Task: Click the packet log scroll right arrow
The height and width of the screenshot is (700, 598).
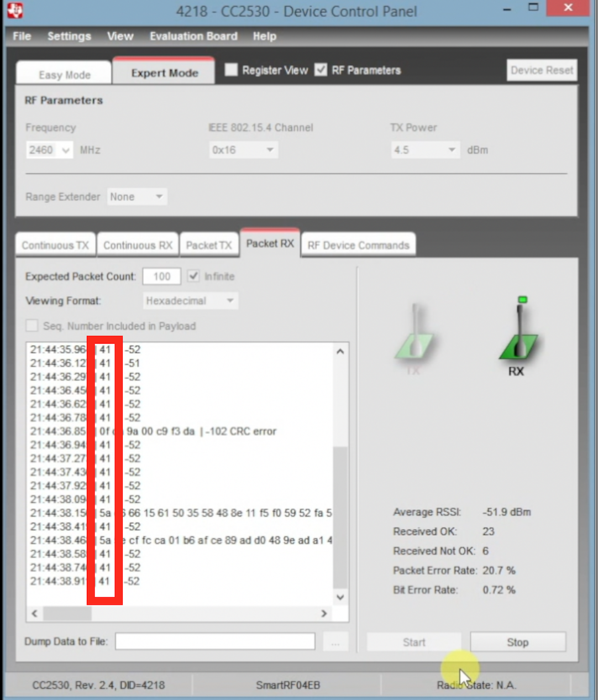Action: click(324, 613)
